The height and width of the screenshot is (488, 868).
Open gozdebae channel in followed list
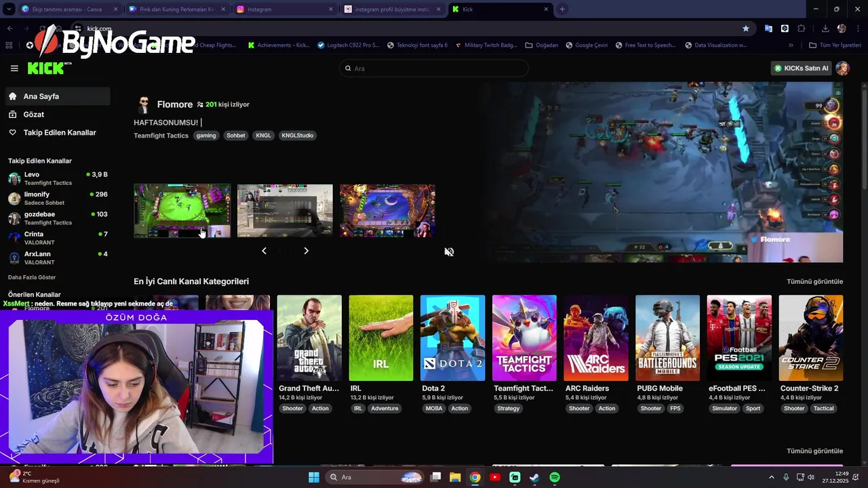tap(57, 218)
